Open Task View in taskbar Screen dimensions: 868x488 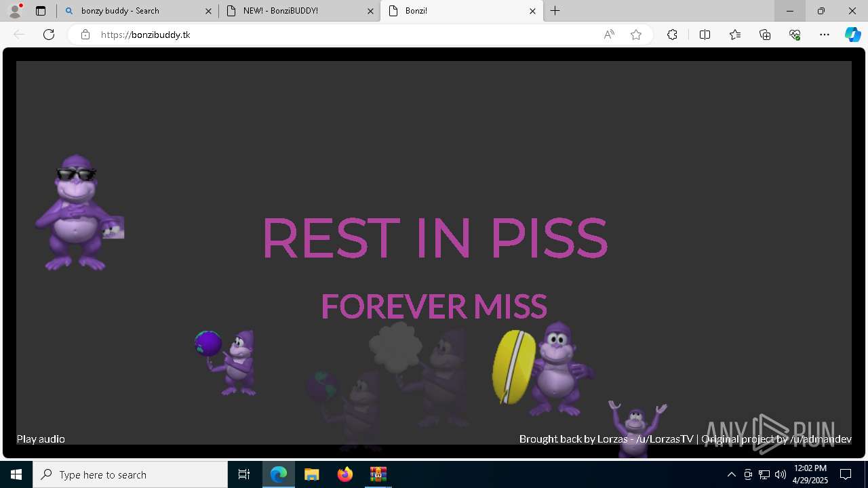point(244,474)
